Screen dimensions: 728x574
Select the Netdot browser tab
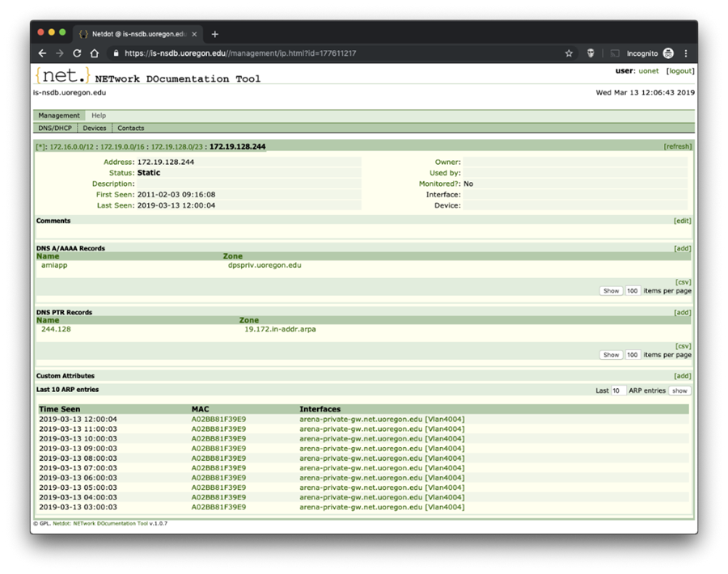click(x=138, y=34)
